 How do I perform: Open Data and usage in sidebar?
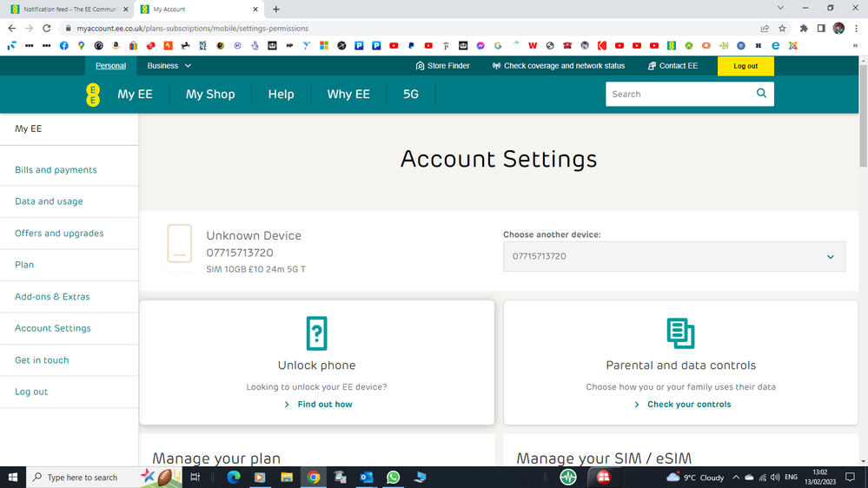(49, 201)
